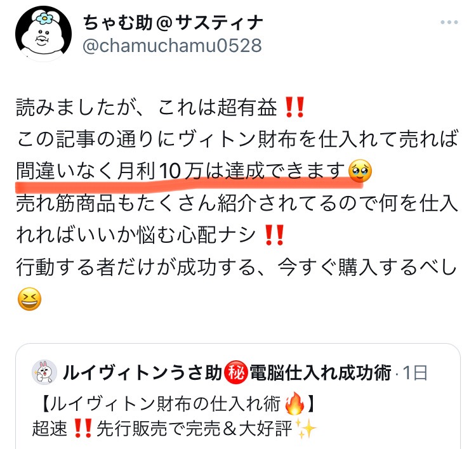Tap the red exclamation marks after 心配ナシ
The height and width of the screenshot is (449, 476).
tap(274, 235)
